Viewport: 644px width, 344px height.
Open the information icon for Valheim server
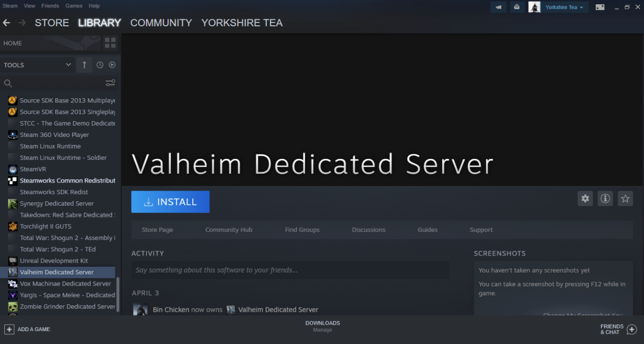[605, 199]
